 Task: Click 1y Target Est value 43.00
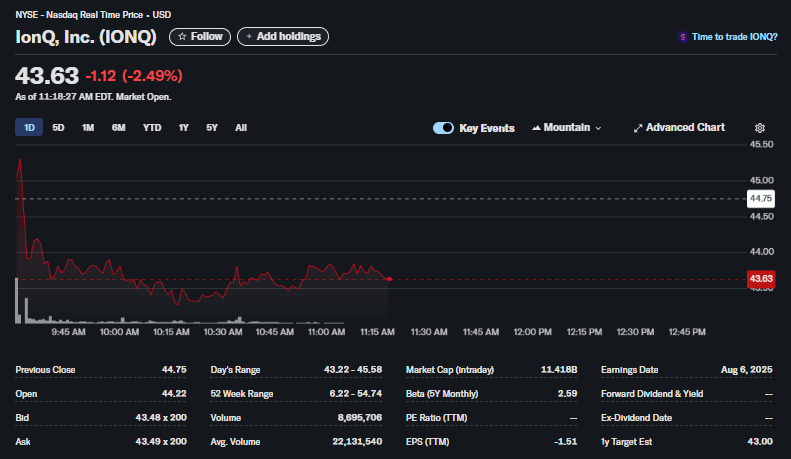point(760,441)
